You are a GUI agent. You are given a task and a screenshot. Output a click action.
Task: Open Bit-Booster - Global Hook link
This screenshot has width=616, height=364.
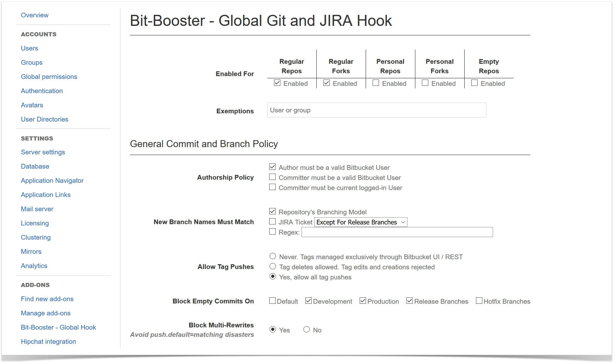click(x=58, y=327)
